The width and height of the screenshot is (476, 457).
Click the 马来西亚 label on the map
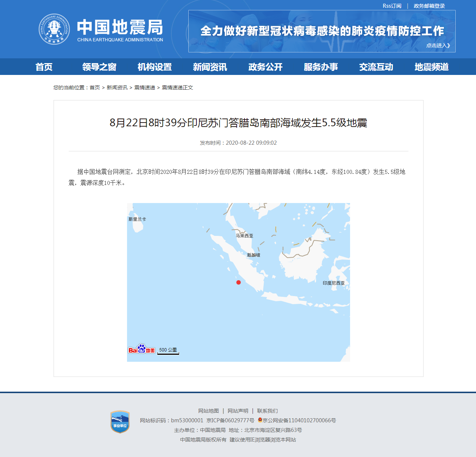click(x=244, y=236)
